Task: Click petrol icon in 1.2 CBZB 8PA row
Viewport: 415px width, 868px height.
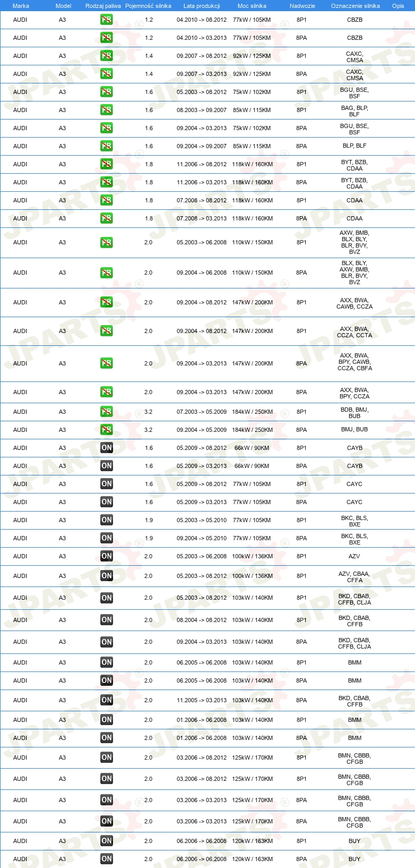Action: pyautogui.click(x=106, y=38)
